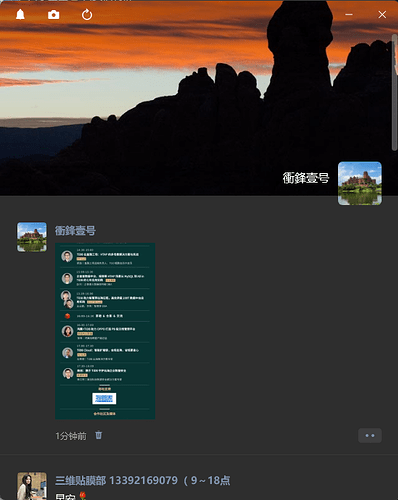The width and height of the screenshot is (398, 500).
Task: Open the like/comment two-dot button
Action: click(370, 435)
